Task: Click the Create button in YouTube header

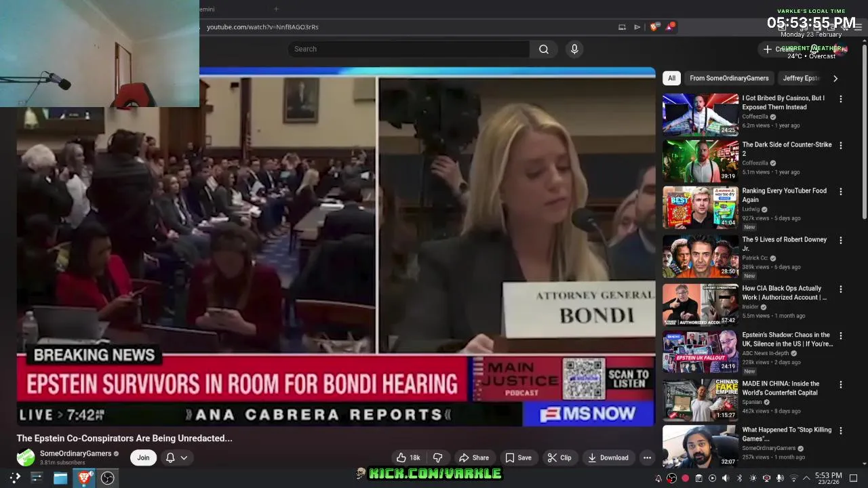Action: click(780, 49)
